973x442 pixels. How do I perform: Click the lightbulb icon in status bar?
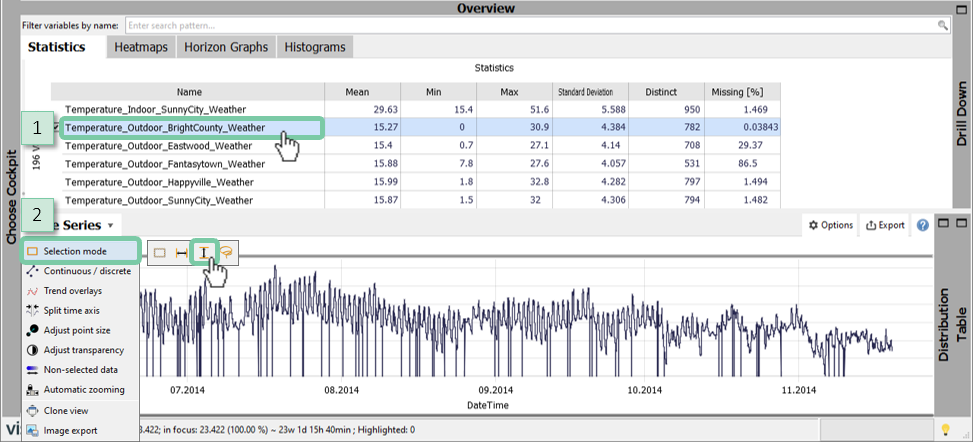(x=944, y=431)
